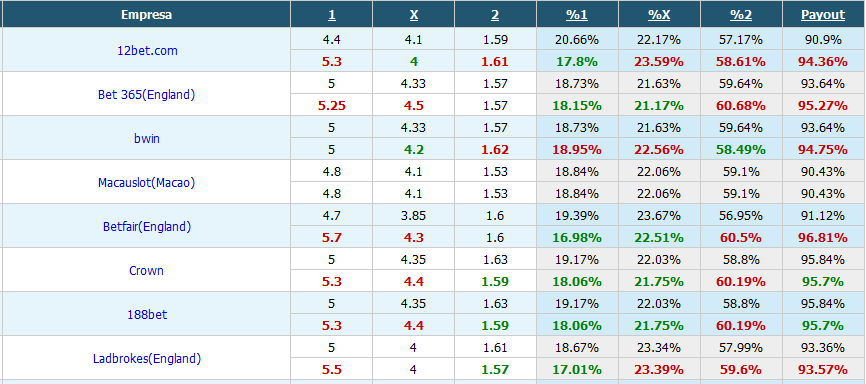
Task: Click the Empresa column header
Action: pyautogui.click(x=146, y=15)
